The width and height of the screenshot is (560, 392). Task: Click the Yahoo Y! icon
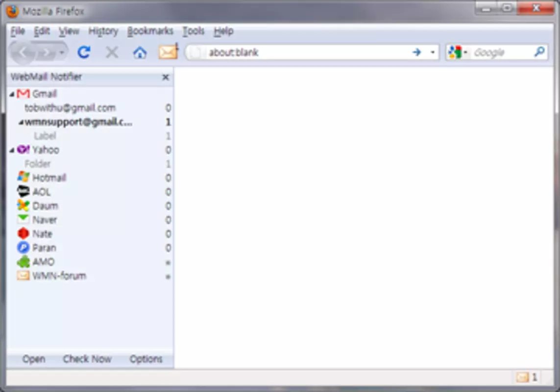23,149
